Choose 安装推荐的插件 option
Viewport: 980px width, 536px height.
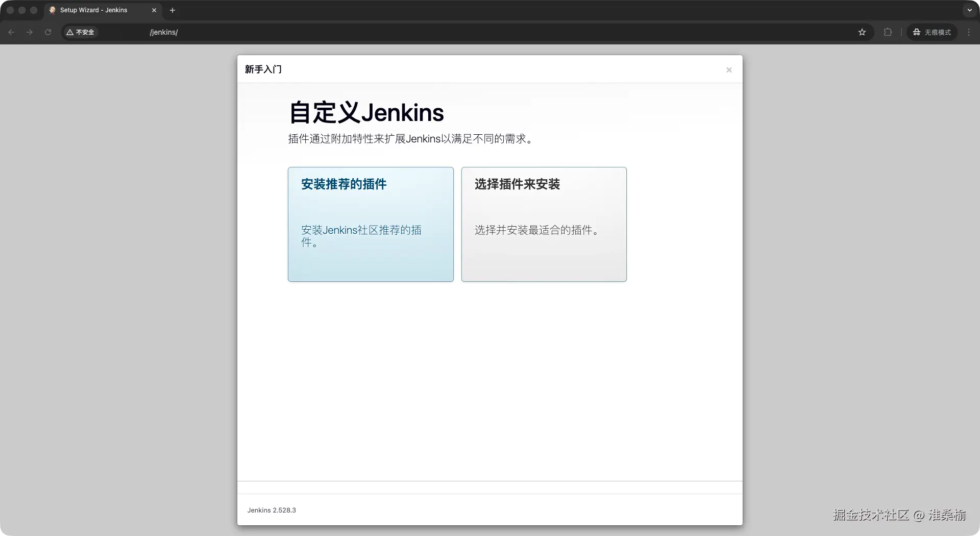tap(371, 224)
